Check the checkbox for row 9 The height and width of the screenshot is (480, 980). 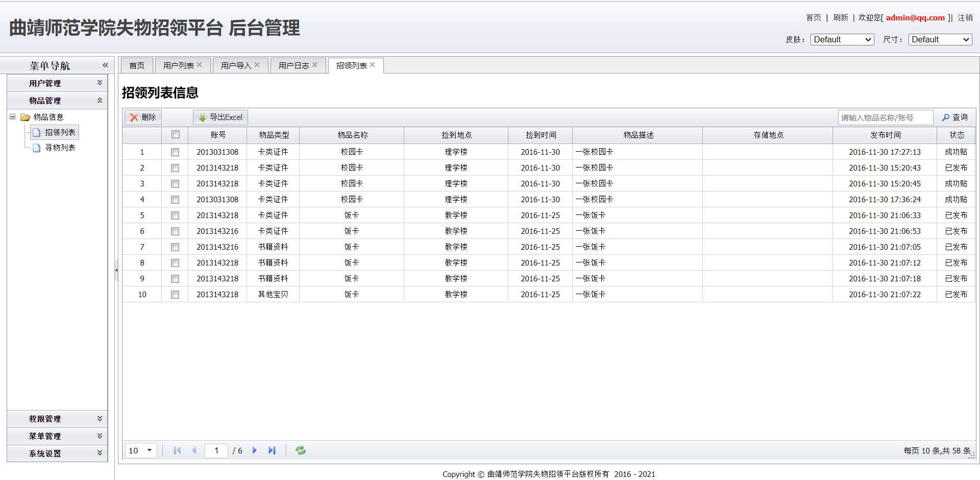(175, 279)
